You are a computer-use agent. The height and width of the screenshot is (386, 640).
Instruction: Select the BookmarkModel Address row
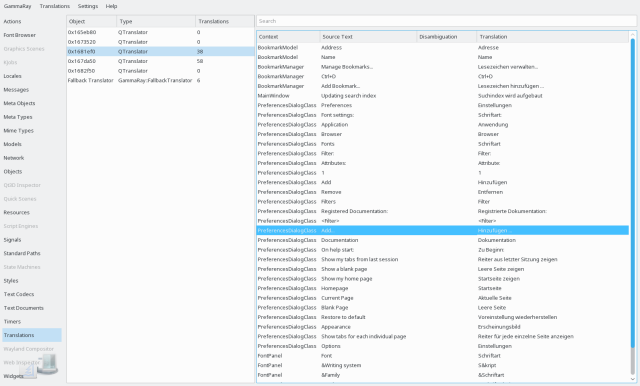tap(443, 48)
